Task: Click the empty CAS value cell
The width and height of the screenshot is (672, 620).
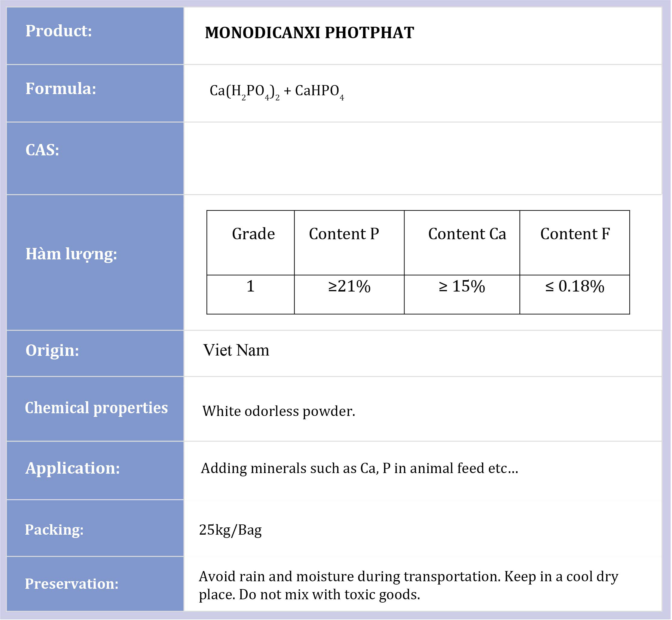Action: point(423,158)
